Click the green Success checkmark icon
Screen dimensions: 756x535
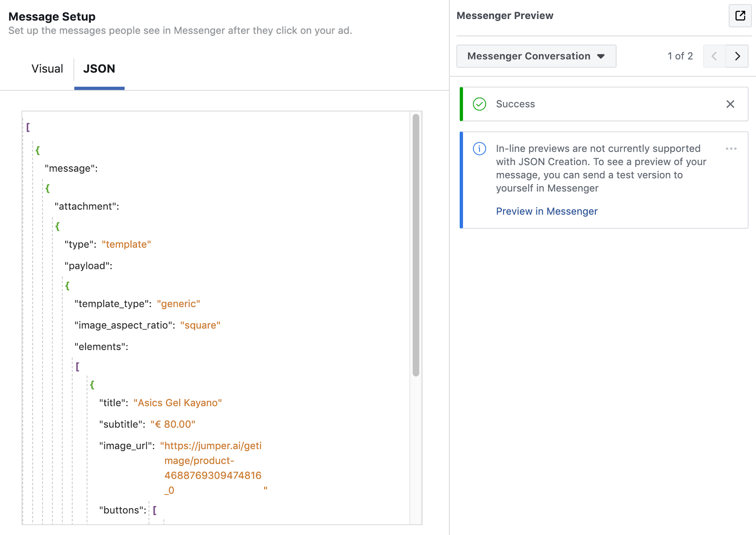[x=479, y=104]
